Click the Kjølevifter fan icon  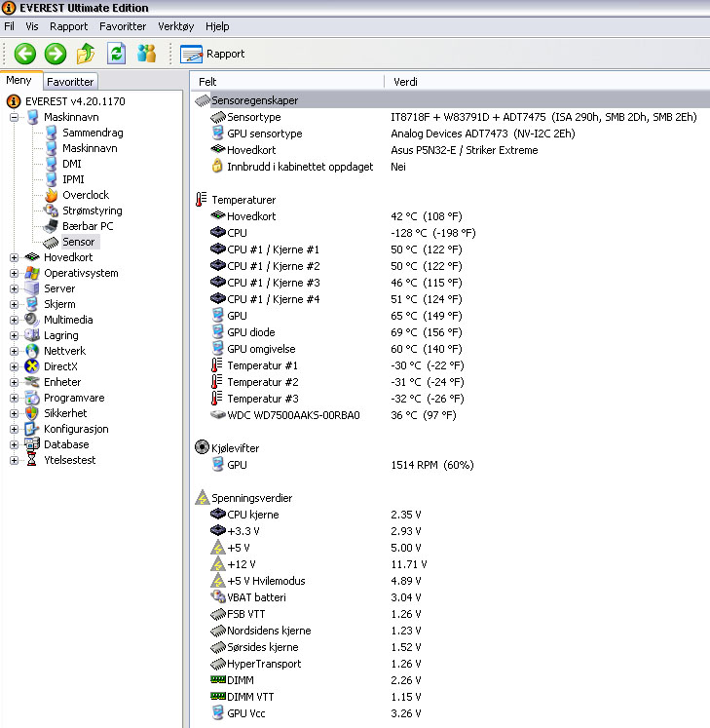[x=202, y=447]
